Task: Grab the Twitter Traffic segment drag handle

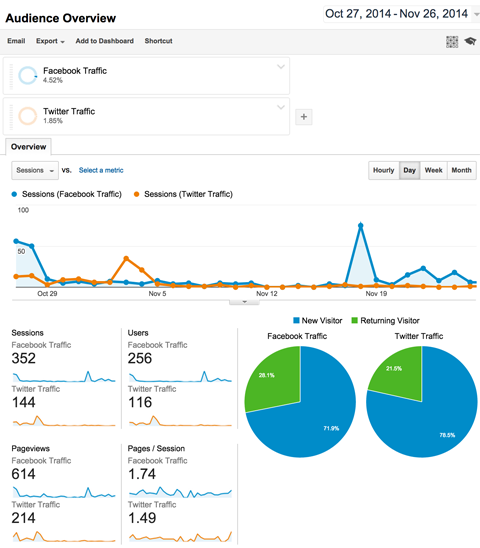Action: pyautogui.click(x=11, y=116)
